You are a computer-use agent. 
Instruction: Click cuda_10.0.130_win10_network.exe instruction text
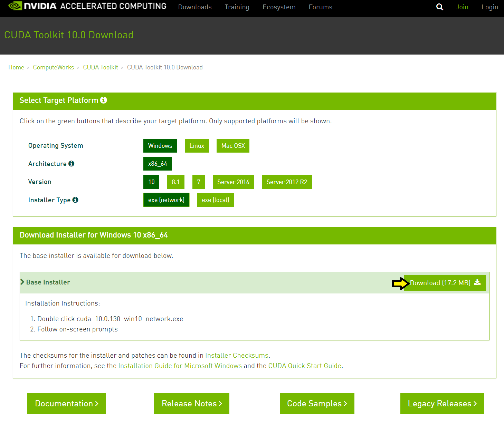[x=130, y=319]
